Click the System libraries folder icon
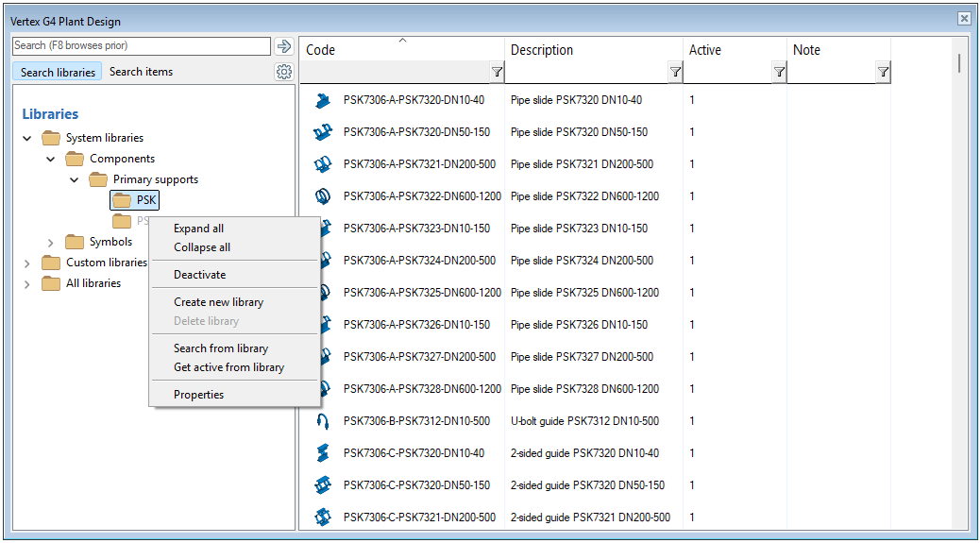 [x=51, y=138]
